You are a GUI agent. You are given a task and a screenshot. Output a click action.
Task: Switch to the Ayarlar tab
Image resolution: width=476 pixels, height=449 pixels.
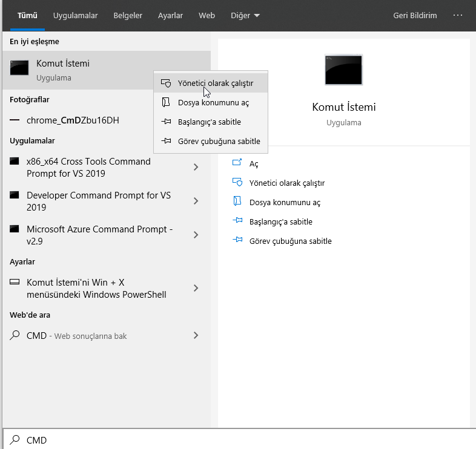(170, 16)
